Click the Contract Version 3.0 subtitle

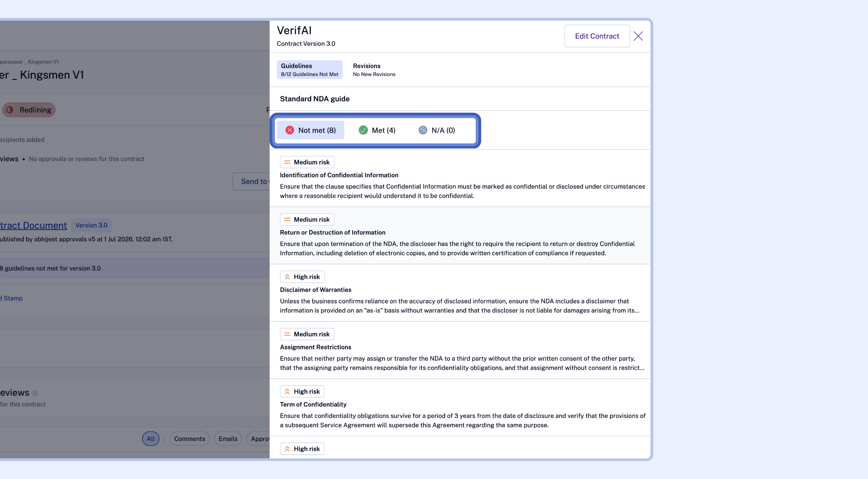click(306, 44)
